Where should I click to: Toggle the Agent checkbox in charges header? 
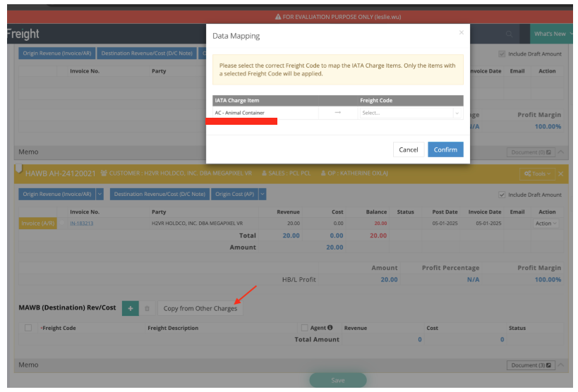[304, 328]
